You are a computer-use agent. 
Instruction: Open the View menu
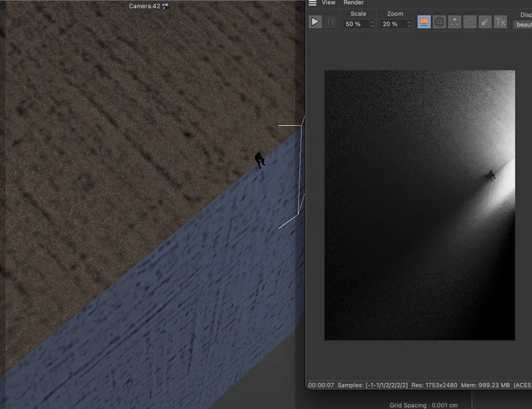coord(329,2)
